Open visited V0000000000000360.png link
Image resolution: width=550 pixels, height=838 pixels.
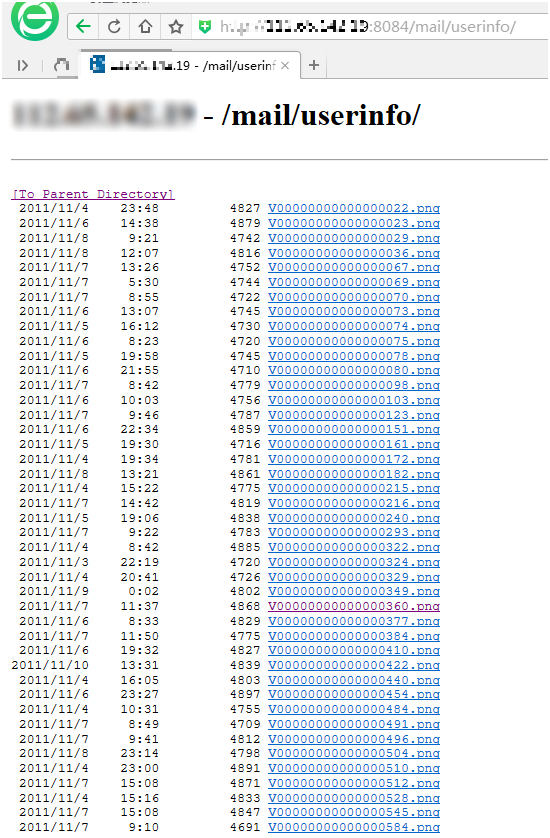(354, 606)
